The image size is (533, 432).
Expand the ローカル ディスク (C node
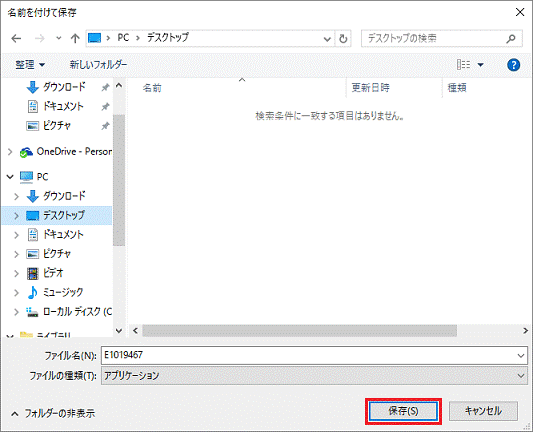16,312
